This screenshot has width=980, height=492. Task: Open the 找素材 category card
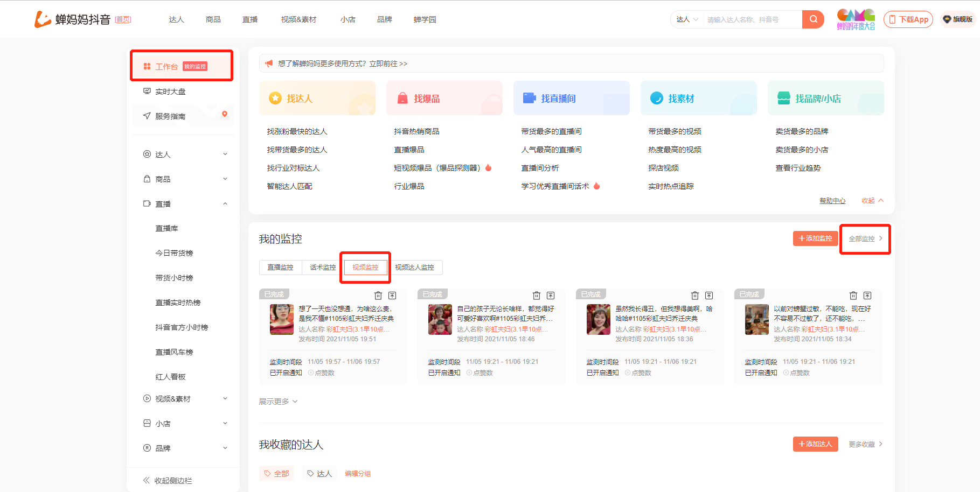click(699, 98)
